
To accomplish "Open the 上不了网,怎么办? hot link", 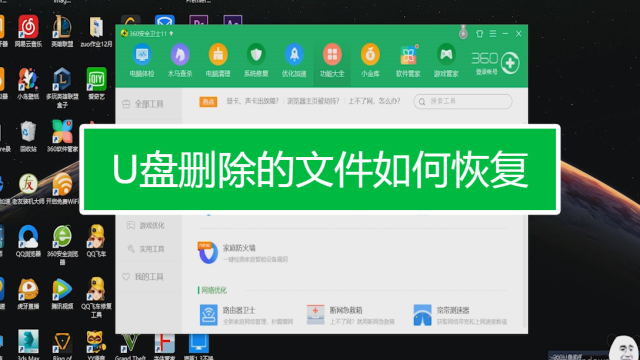I will tap(374, 101).
